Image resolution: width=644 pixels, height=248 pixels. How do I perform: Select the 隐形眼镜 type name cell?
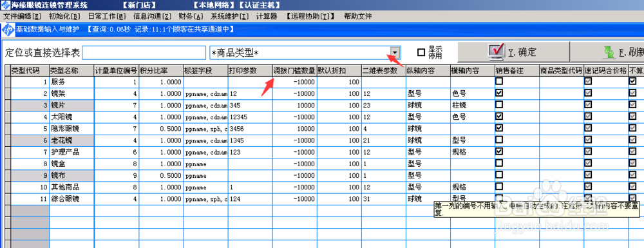pos(71,129)
